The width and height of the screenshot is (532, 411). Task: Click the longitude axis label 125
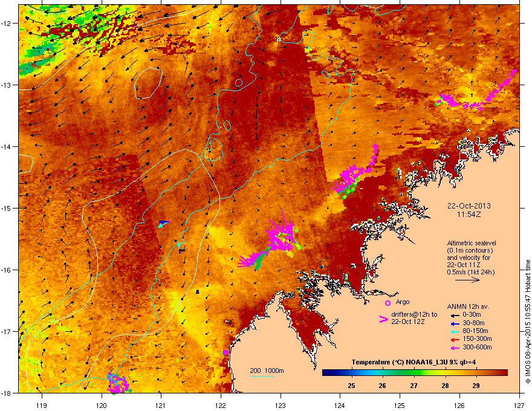coord(400,405)
